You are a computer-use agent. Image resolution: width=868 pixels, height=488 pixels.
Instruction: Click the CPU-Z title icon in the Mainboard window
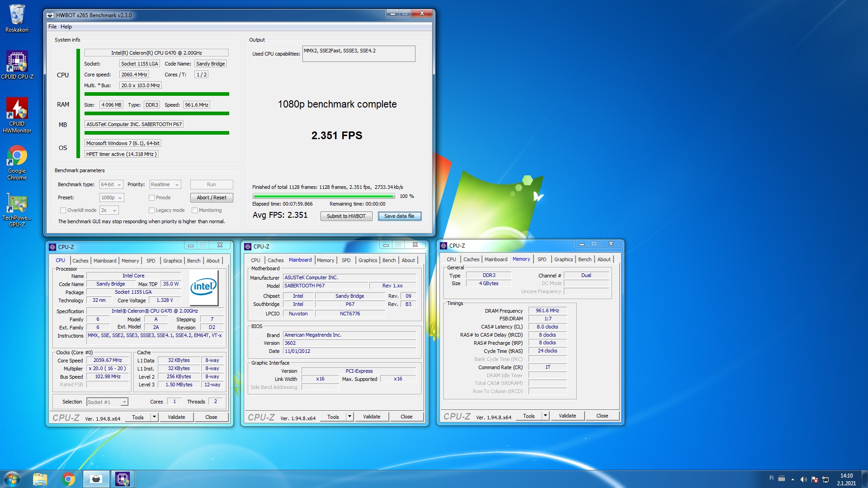coord(248,246)
